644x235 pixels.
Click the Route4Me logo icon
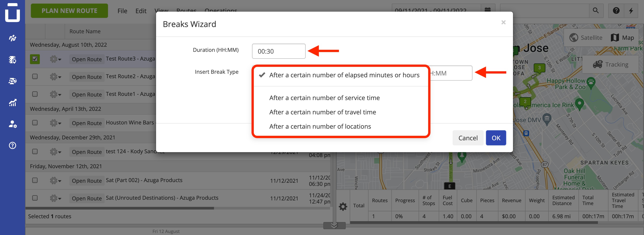click(x=13, y=13)
